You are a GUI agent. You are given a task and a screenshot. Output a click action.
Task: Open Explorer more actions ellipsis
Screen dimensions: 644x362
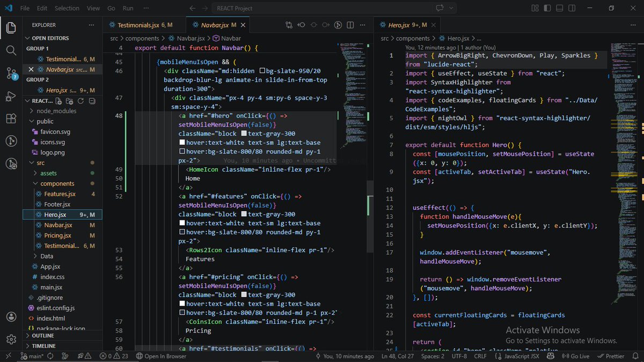92,25
